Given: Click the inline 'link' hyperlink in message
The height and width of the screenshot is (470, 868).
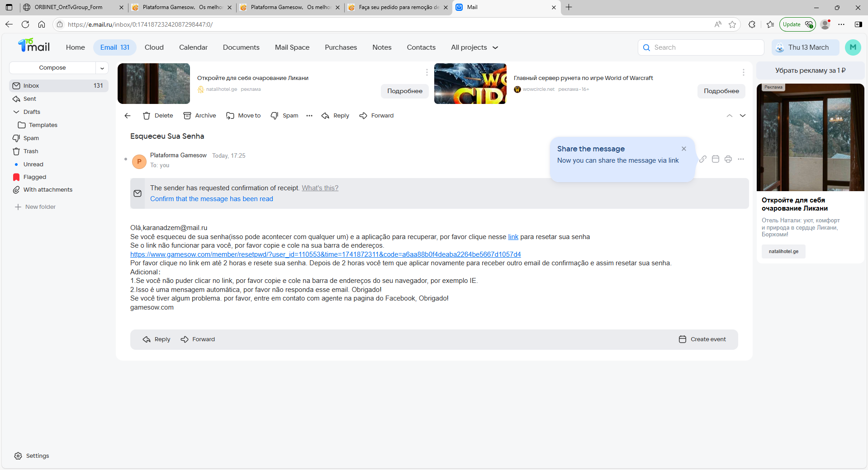Looking at the screenshot, I should click(x=513, y=237).
